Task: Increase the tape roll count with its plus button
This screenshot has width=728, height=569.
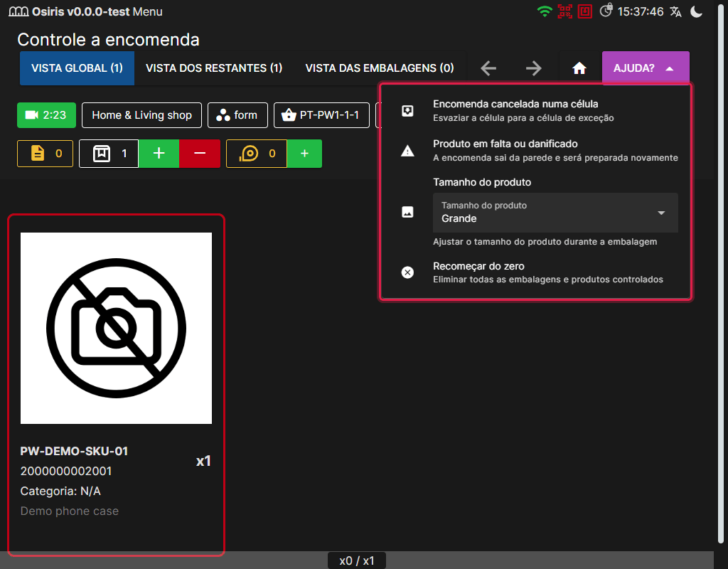Action: pyautogui.click(x=304, y=154)
